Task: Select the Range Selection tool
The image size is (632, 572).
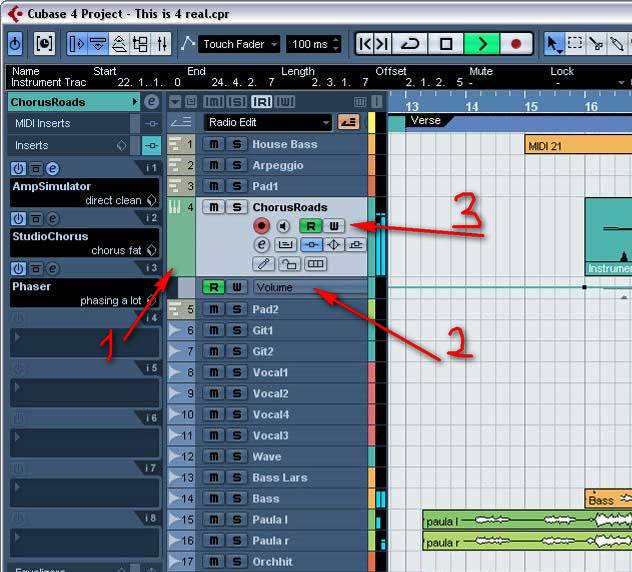Action: pos(575,44)
